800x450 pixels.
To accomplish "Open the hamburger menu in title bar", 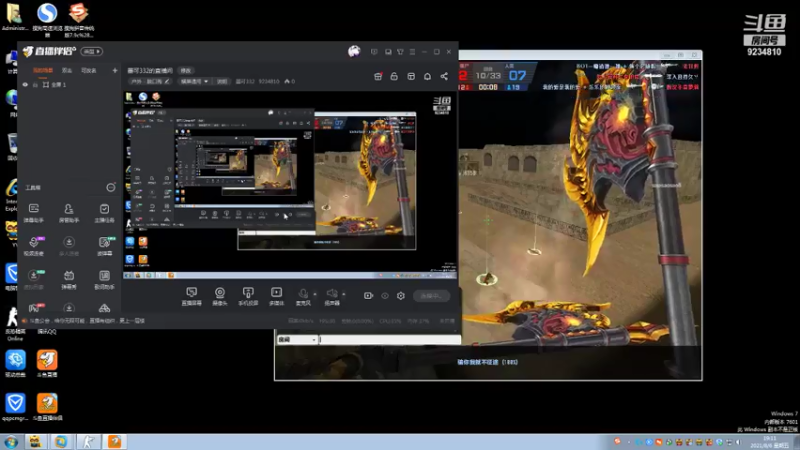I will (x=412, y=52).
